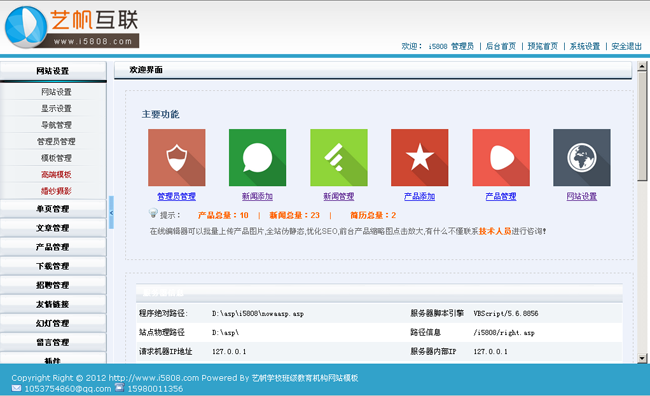Expand the 单页管理 menu section

[53, 209]
